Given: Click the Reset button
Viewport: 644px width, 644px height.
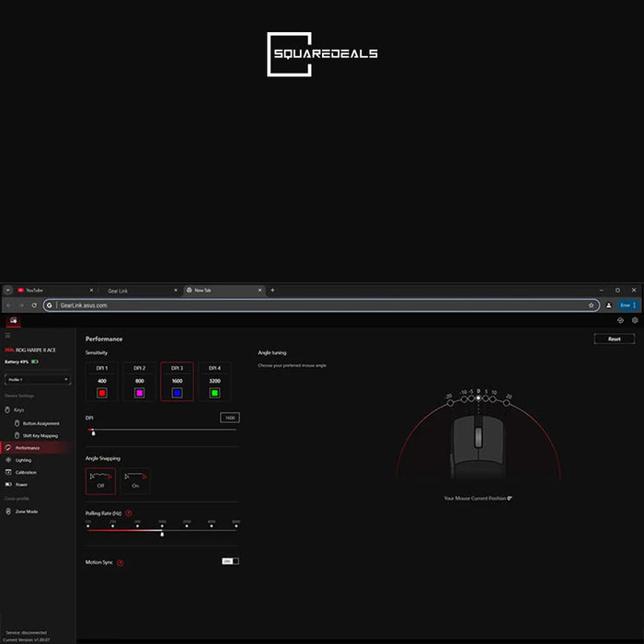Looking at the screenshot, I should tap(615, 339).
